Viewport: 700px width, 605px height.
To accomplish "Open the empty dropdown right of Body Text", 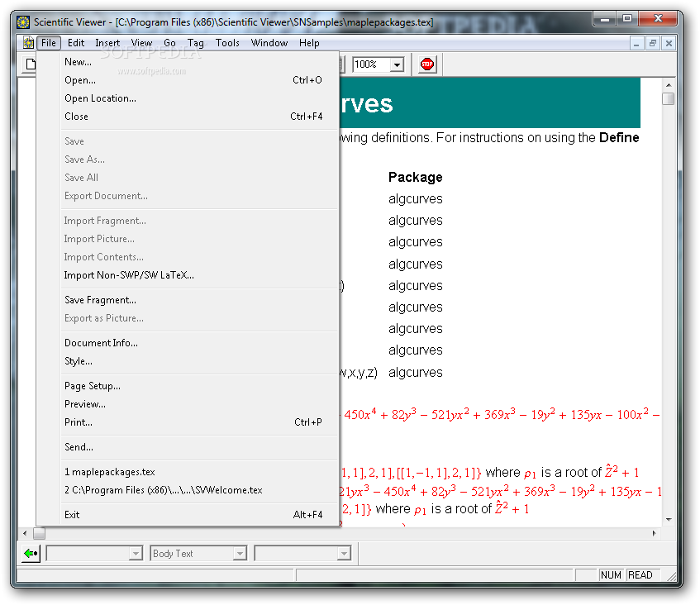I will point(344,554).
